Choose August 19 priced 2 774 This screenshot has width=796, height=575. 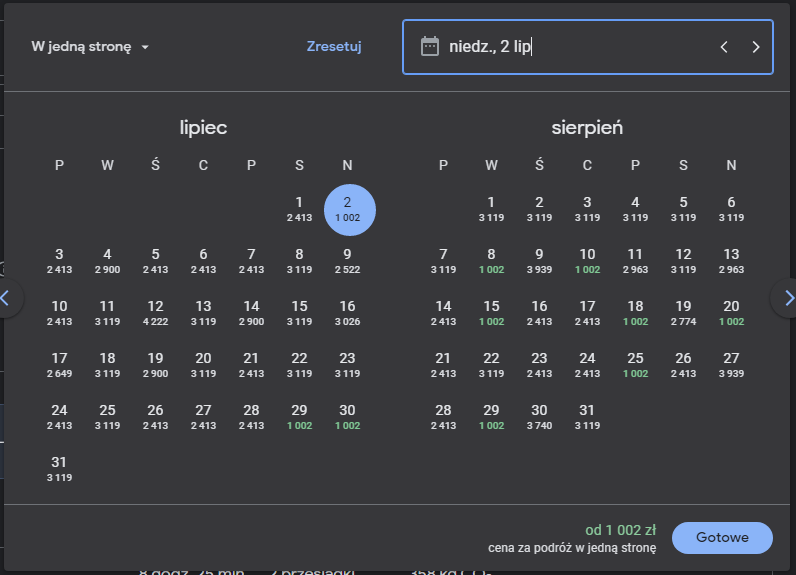683,313
